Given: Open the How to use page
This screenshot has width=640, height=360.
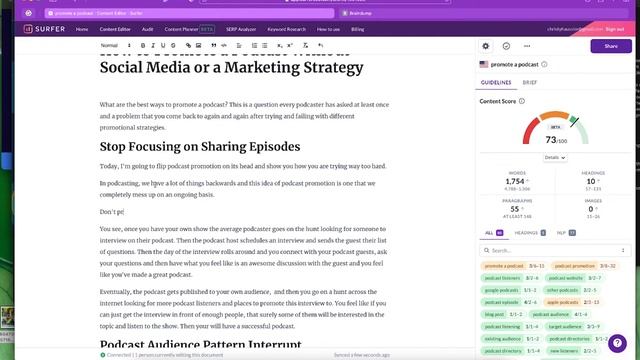Looking at the screenshot, I should tap(328, 29).
